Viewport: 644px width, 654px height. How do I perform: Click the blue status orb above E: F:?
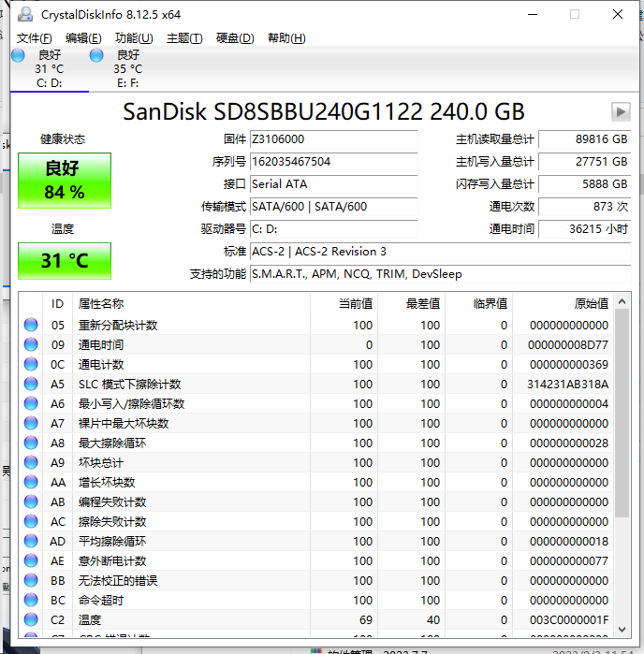pyautogui.click(x=96, y=55)
